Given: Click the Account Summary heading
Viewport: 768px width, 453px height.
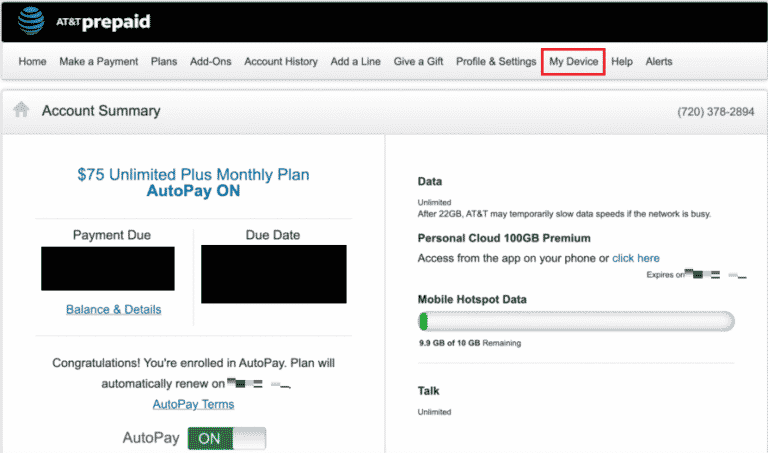Looking at the screenshot, I should (101, 111).
